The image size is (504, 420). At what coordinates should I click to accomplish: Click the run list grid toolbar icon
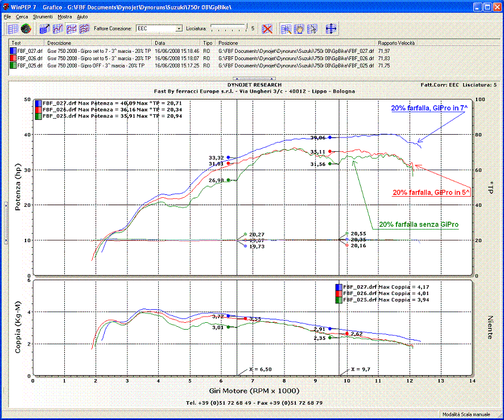point(12,28)
